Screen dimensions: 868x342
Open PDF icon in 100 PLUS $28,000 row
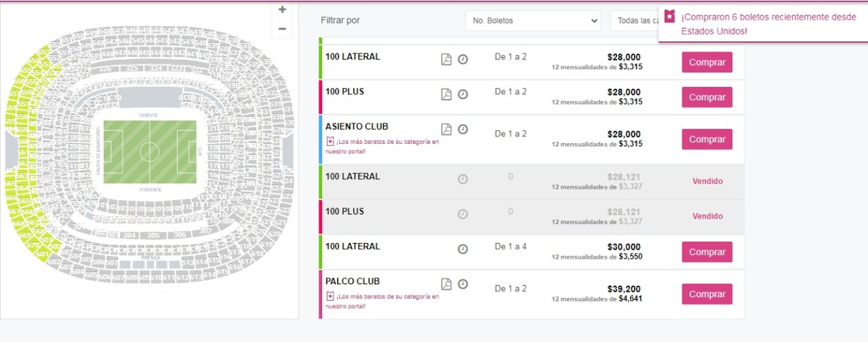(446, 94)
